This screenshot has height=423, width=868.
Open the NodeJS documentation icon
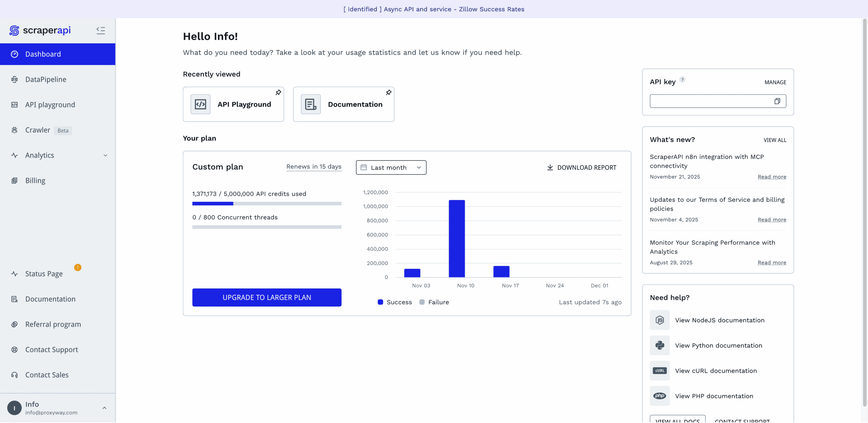(659, 320)
